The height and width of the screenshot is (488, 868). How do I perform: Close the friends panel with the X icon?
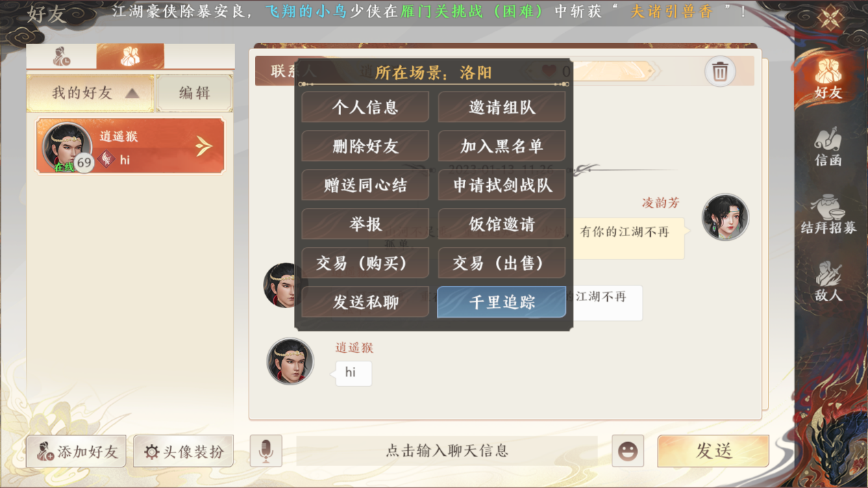pos(830,17)
